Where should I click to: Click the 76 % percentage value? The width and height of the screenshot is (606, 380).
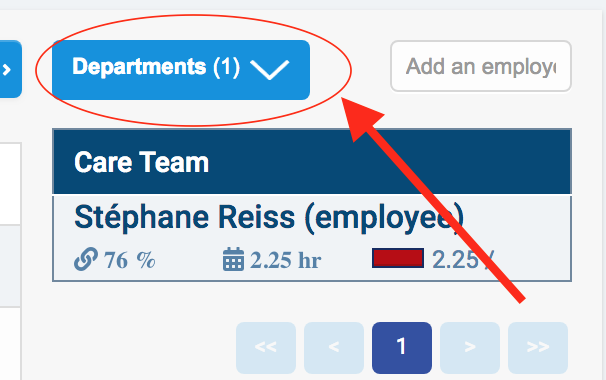[130, 260]
